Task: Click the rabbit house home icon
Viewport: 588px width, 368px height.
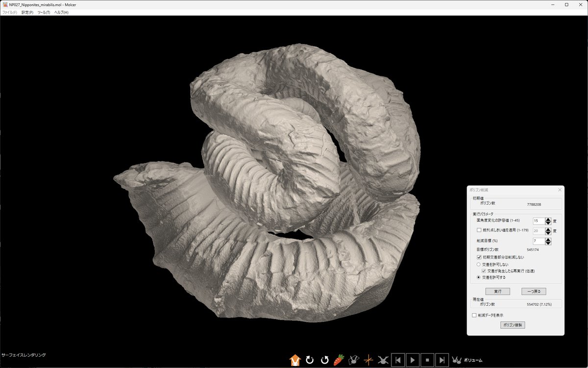Action: (x=295, y=360)
